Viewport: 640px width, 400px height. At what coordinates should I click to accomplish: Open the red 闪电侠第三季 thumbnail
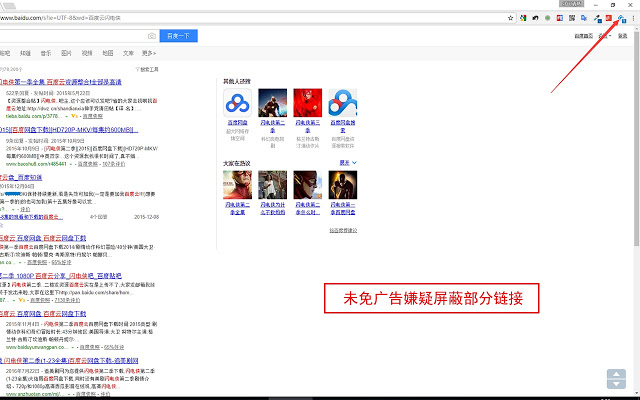tap(308, 103)
